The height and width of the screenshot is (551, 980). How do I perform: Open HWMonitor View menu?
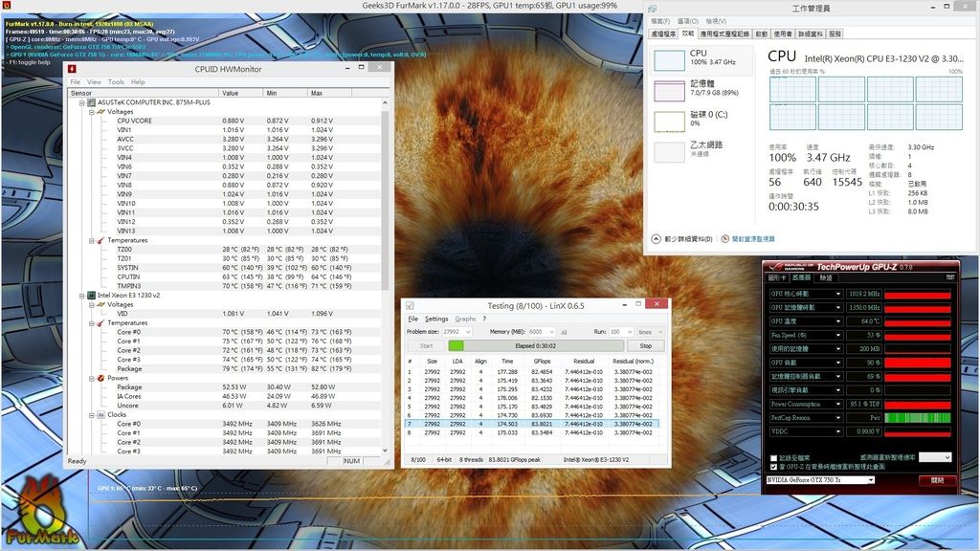(x=94, y=82)
